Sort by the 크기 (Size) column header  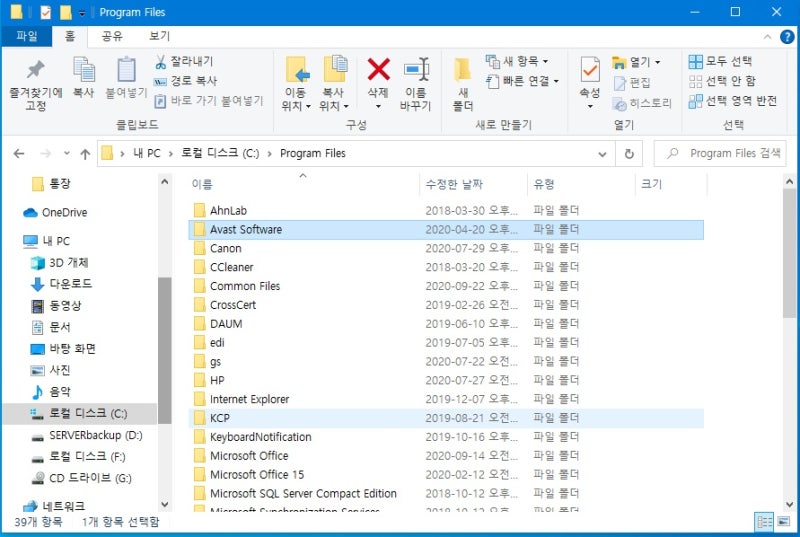[671, 184]
